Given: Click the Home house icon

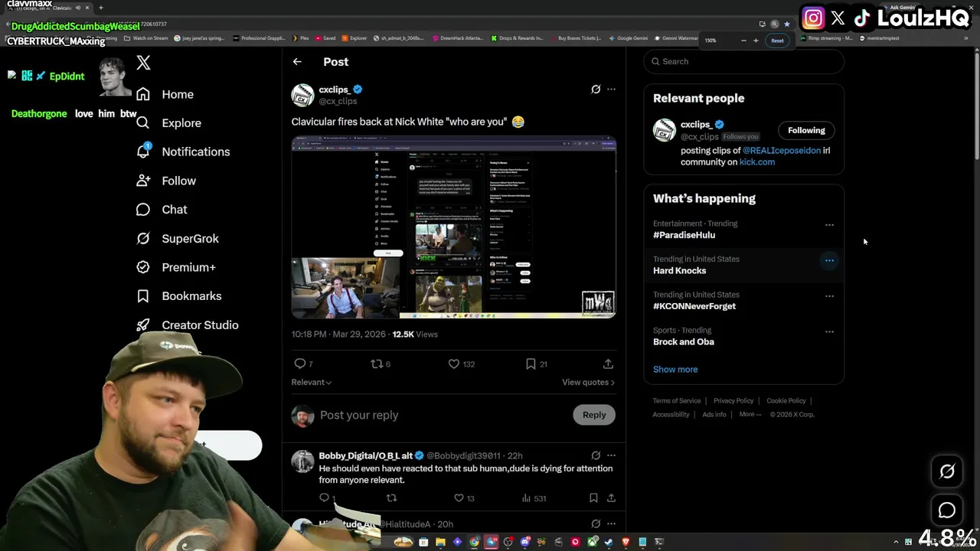Looking at the screenshot, I should pyautogui.click(x=143, y=94).
